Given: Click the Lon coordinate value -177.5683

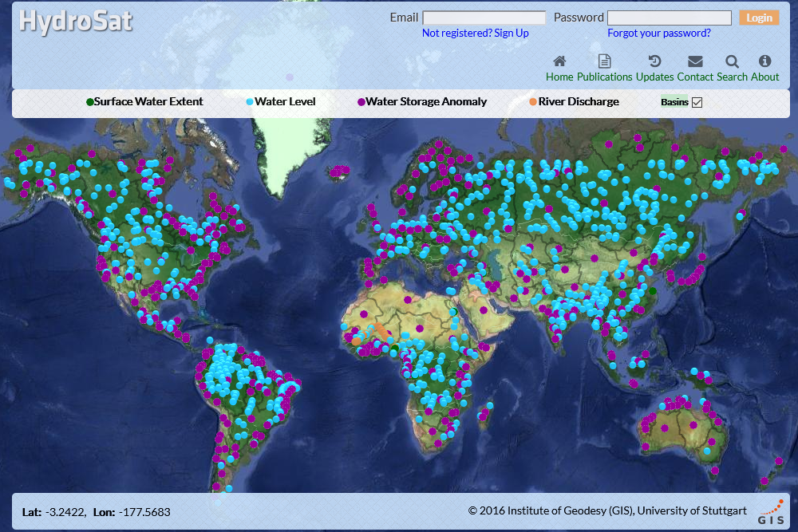Looking at the screenshot, I should pyautogui.click(x=144, y=512).
